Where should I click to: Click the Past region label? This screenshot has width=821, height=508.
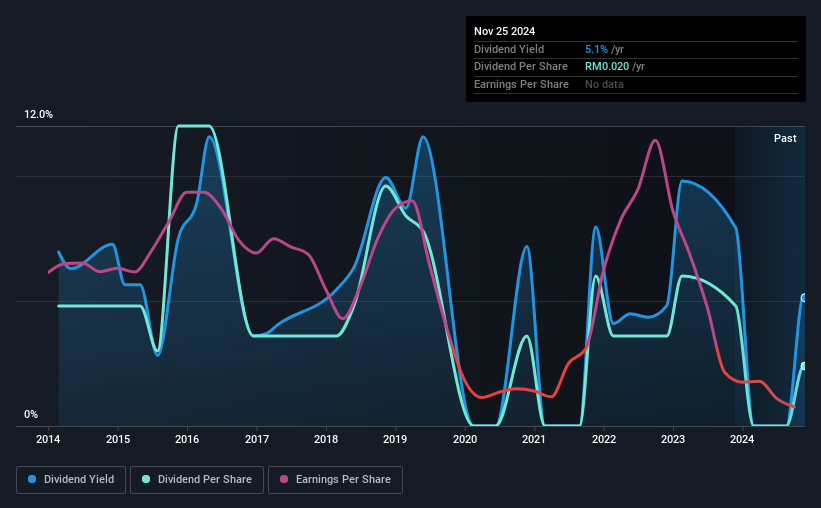[785, 138]
